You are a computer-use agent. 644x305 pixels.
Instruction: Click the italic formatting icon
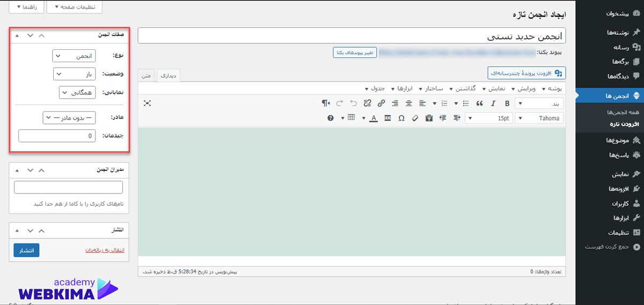click(493, 103)
